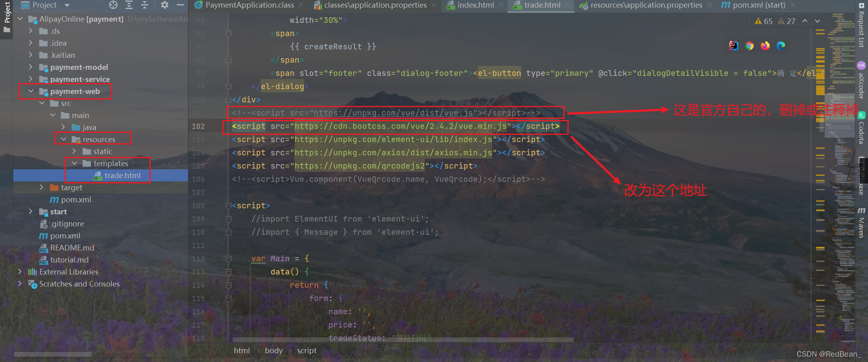Close the index.html tab
Image resolution: width=868 pixels, height=362 pixels.
click(501, 5)
